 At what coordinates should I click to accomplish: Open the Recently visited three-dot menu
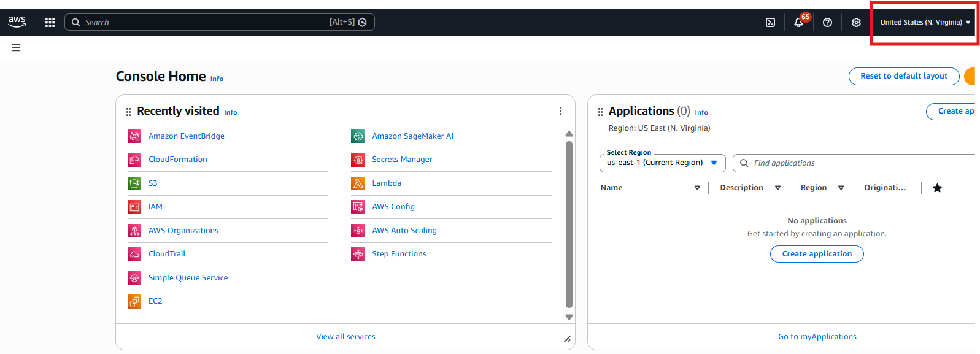pyautogui.click(x=560, y=111)
